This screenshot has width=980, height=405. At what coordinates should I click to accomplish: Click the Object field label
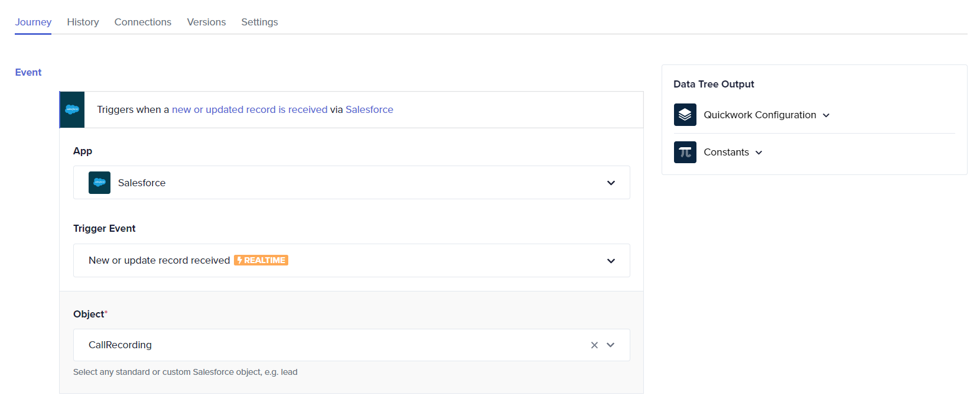pyautogui.click(x=90, y=314)
